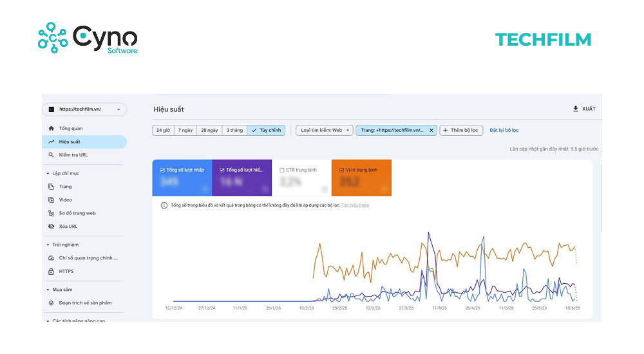Click the Hiệu suất page heading
Viewport: 644px width, 354px height.
(x=169, y=109)
